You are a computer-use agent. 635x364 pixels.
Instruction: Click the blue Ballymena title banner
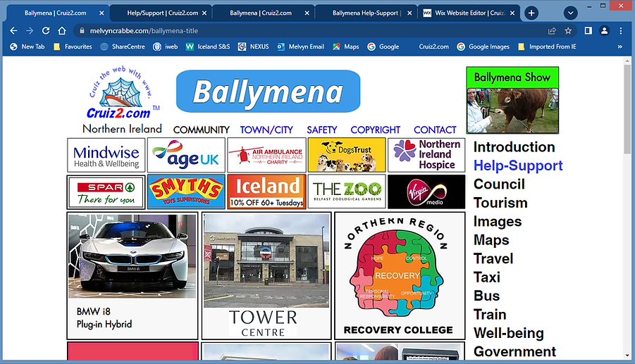point(268,92)
